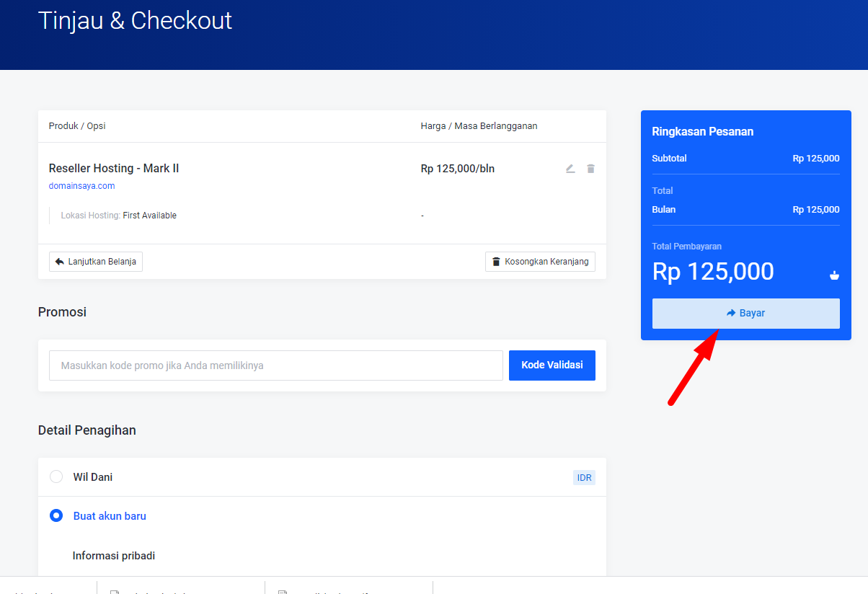Image resolution: width=868 pixels, height=594 pixels.
Task: Click the Bayar checkout button
Action: point(745,314)
